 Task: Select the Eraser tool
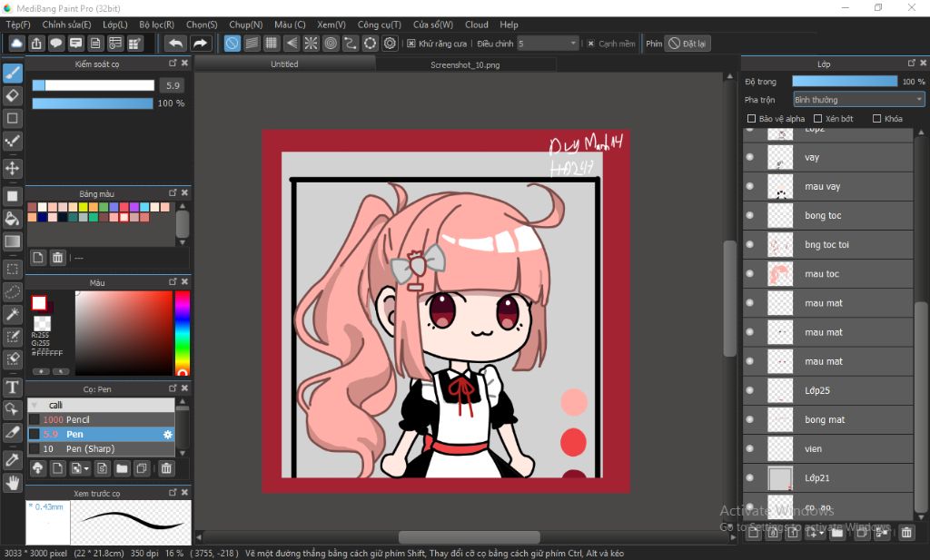(x=13, y=95)
